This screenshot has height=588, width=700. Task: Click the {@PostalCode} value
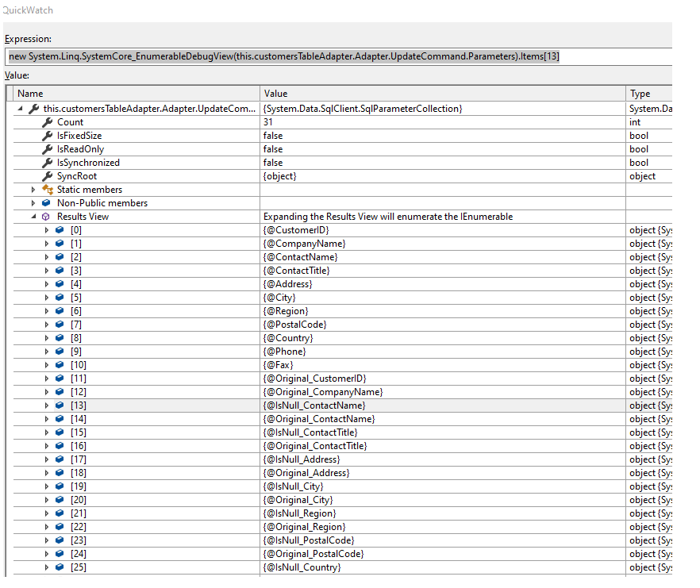point(295,325)
